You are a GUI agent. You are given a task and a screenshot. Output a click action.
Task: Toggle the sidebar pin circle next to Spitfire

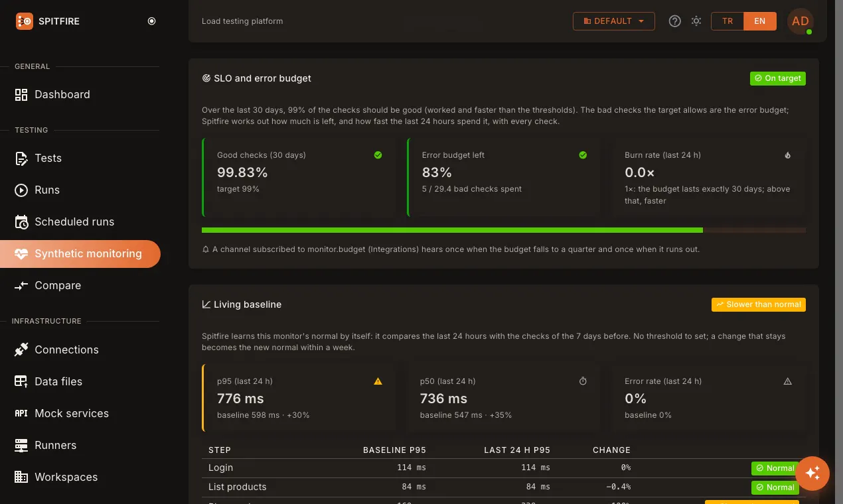[x=151, y=21]
